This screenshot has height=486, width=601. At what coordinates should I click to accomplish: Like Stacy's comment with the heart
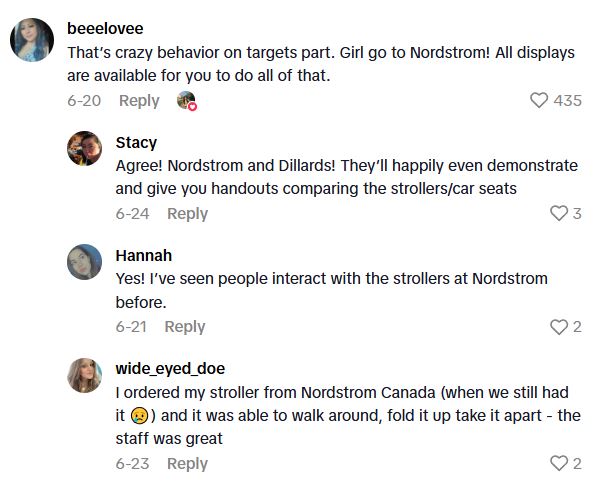pos(559,213)
